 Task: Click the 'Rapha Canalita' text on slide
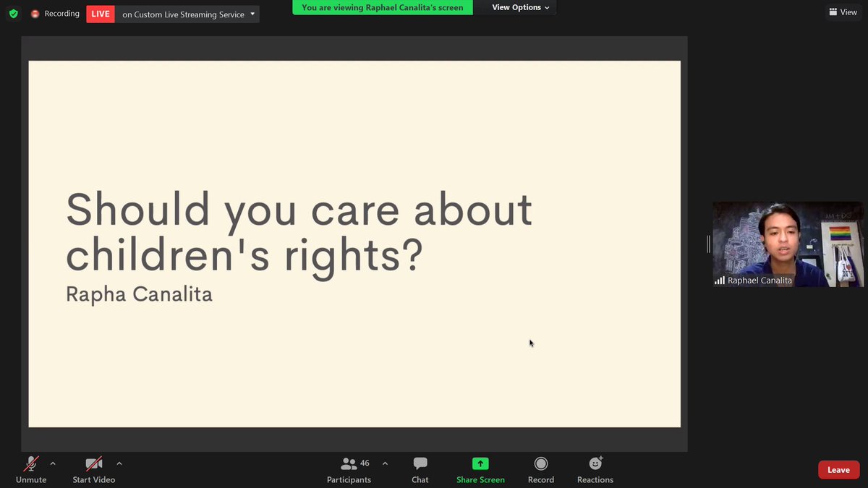point(139,295)
